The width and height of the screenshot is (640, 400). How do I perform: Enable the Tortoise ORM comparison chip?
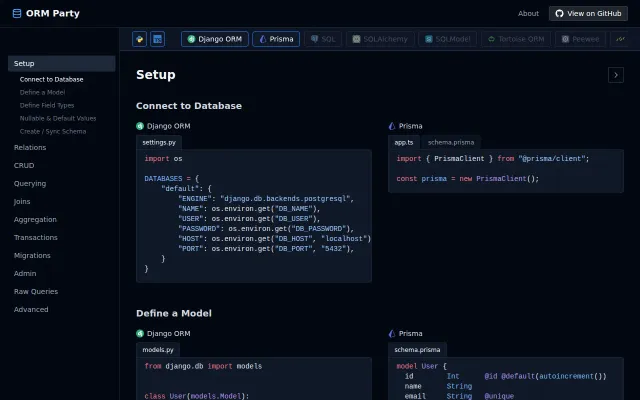pos(516,39)
